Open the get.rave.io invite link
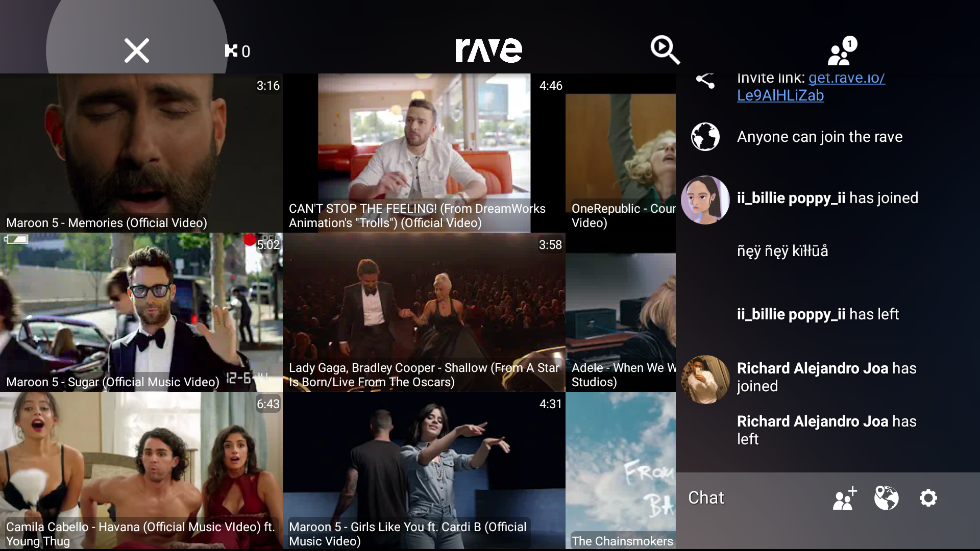This screenshot has height=551, width=980. 811,86
